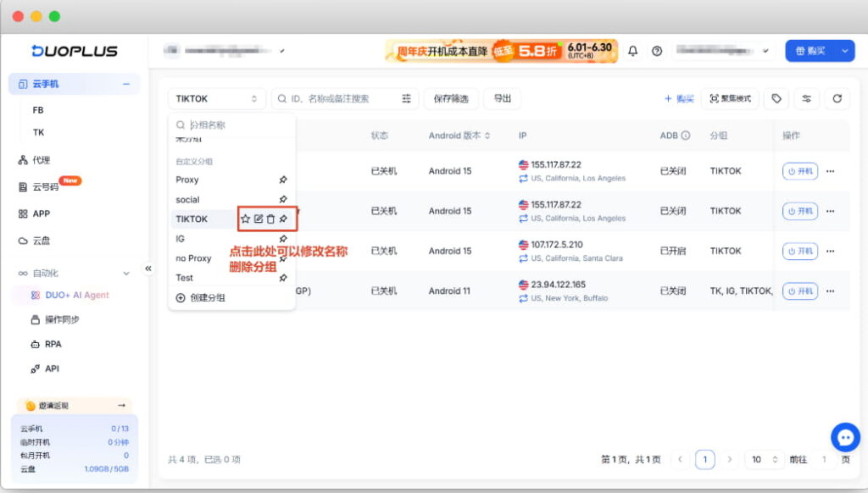Open the blue chat support bubble

click(845, 437)
